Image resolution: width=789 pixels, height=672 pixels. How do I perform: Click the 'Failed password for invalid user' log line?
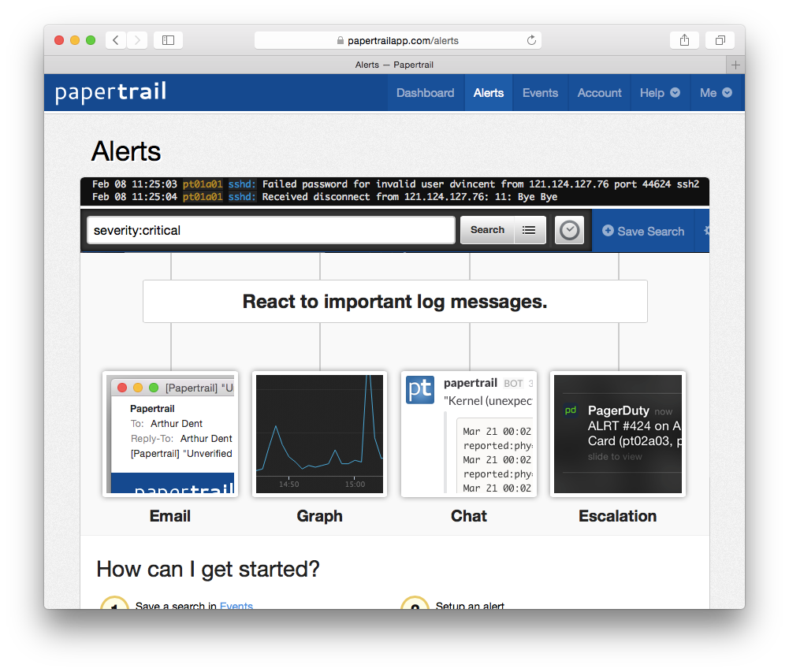click(396, 184)
